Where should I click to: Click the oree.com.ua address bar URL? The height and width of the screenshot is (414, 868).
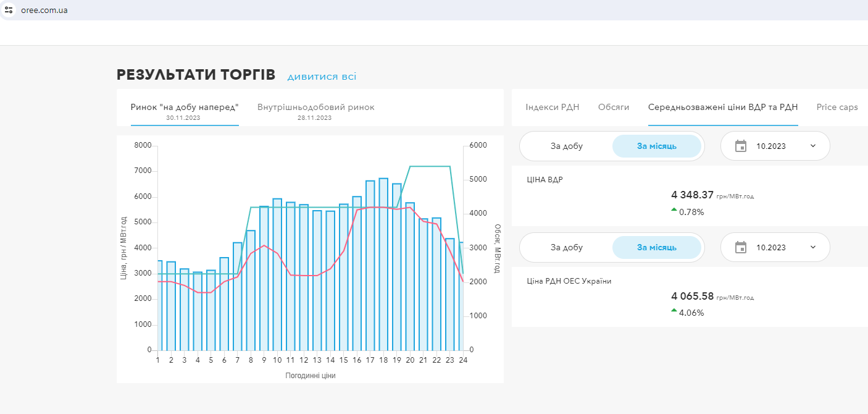tap(44, 10)
